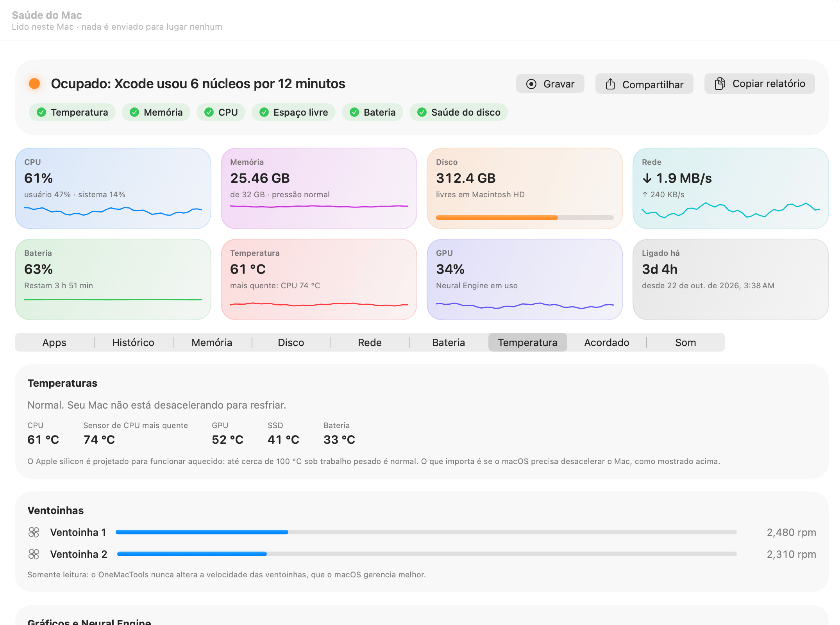Click the green checkmark on the Temperatura chip
The width and height of the screenshot is (840, 625).
pyautogui.click(x=41, y=112)
